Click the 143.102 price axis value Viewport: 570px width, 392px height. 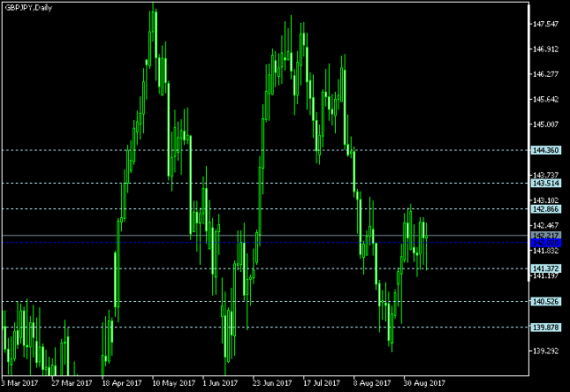click(x=545, y=200)
